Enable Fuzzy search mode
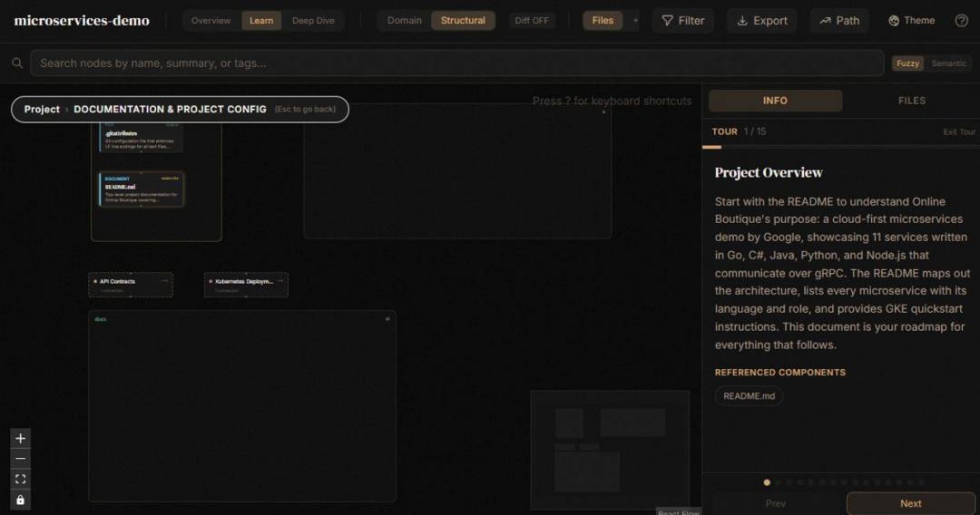This screenshot has height=515, width=980. click(x=907, y=63)
